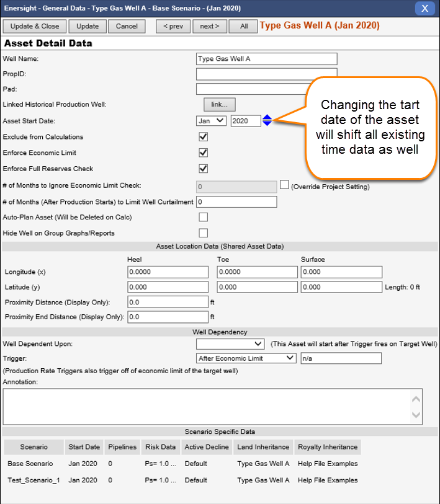Toggle Enforce Economic Limit checkbox
Viewport: 440px width, 504px height.
click(203, 153)
